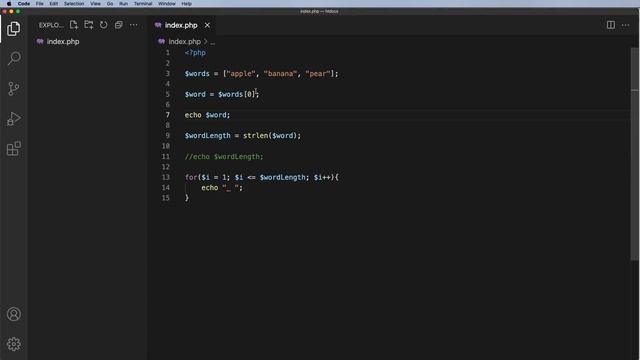Close the index.php editor tab
640x360 pixels.
[207, 25]
